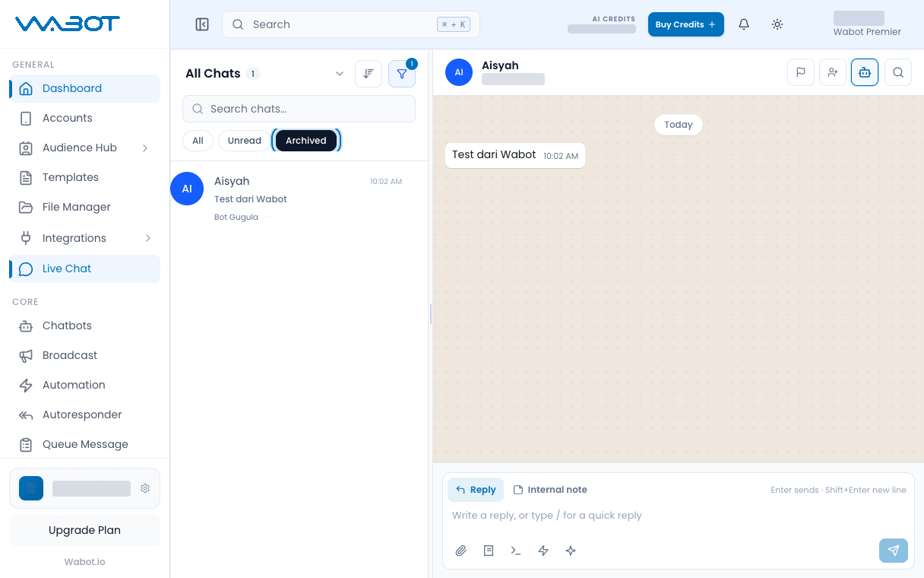Flag the Aisyah conversation
The height and width of the screenshot is (578, 924).
click(801, 72)
